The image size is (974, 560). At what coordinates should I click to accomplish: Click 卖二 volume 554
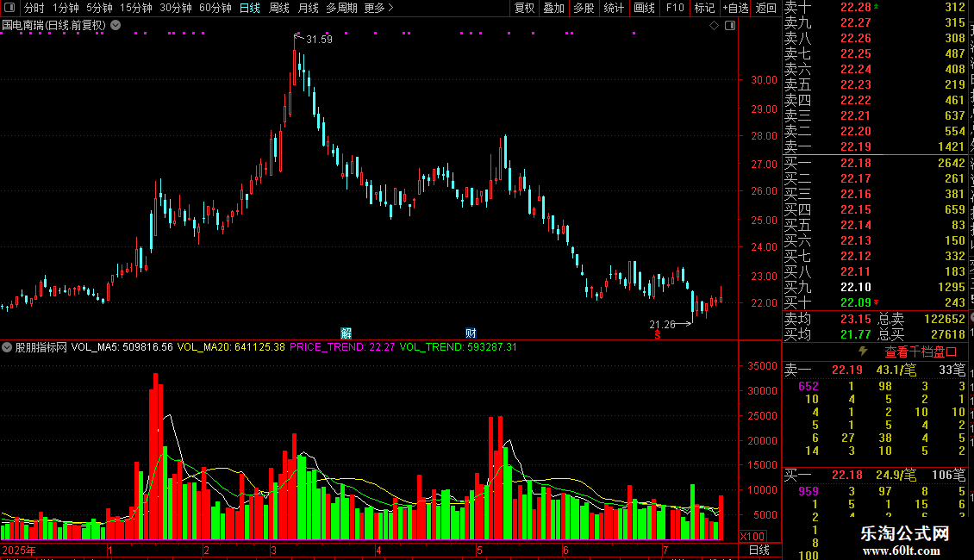(955, 131)
